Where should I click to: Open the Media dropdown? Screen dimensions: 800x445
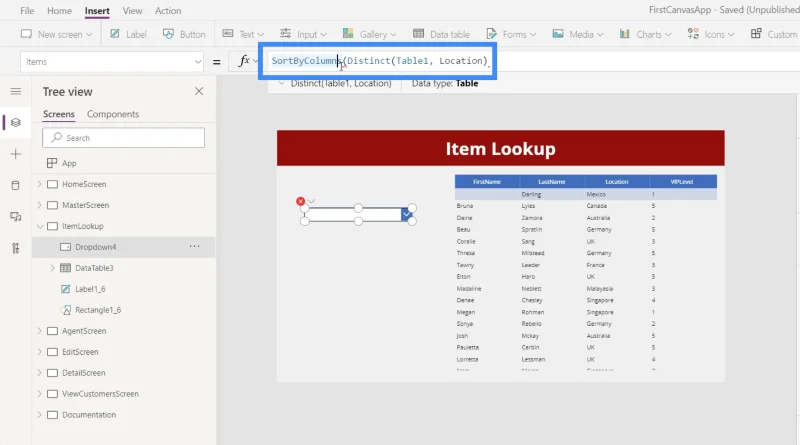tap(578, 34)
